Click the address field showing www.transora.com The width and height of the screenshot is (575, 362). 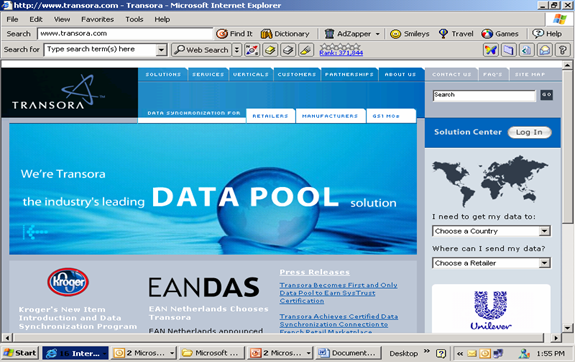coord(125,34)
